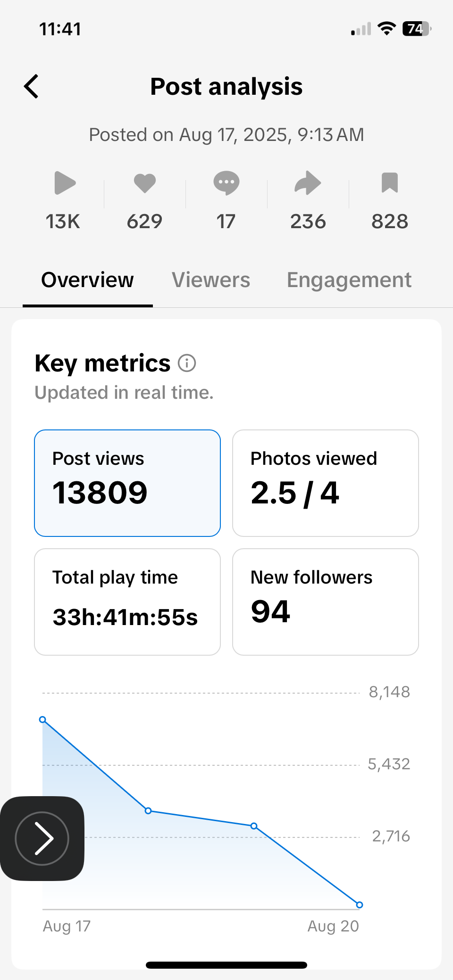Open Key metrics info icon
Image resolution: width=453 pixels, height=980 pixels.
click(187, 363)
